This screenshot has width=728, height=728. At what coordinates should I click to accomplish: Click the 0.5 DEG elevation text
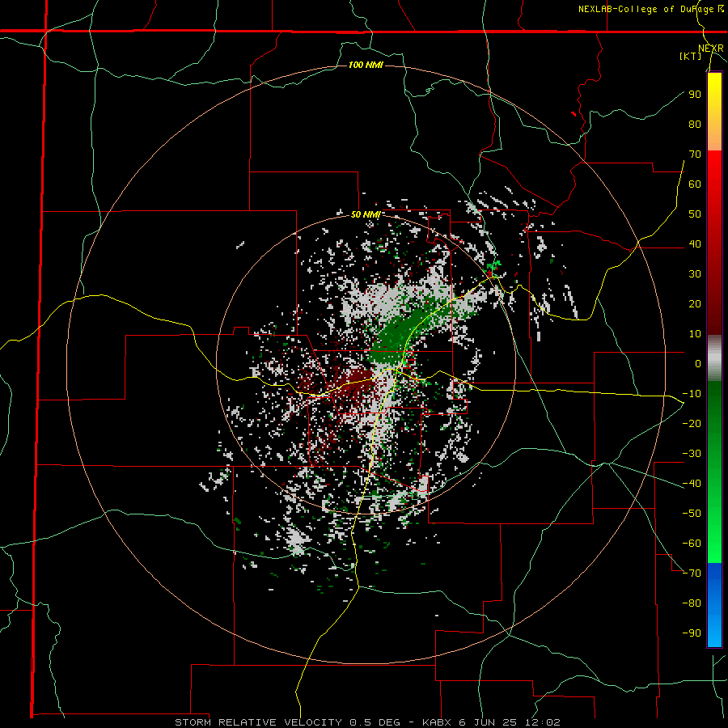(373, 722)
